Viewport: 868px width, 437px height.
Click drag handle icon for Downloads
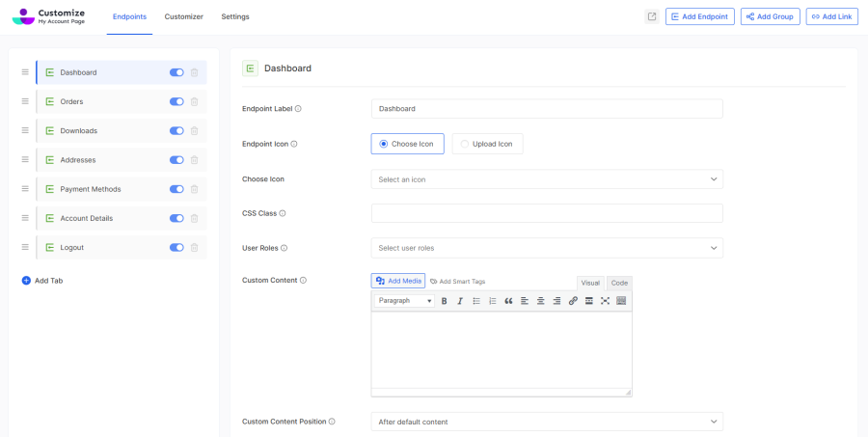[25, 131]
